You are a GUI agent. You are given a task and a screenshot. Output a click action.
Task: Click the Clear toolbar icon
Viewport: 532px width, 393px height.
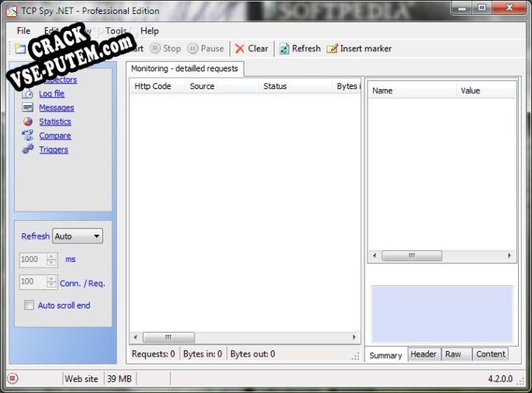(240, 49)
